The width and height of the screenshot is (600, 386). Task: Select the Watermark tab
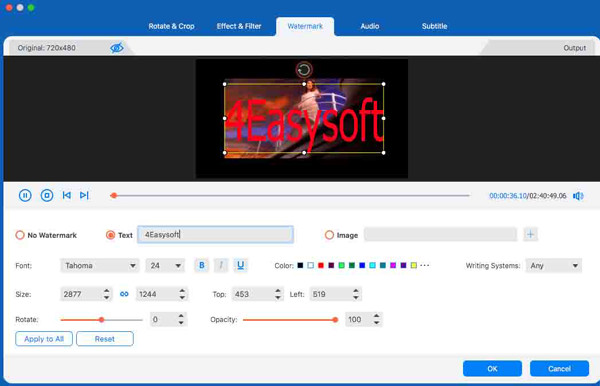tap(305, 26)
